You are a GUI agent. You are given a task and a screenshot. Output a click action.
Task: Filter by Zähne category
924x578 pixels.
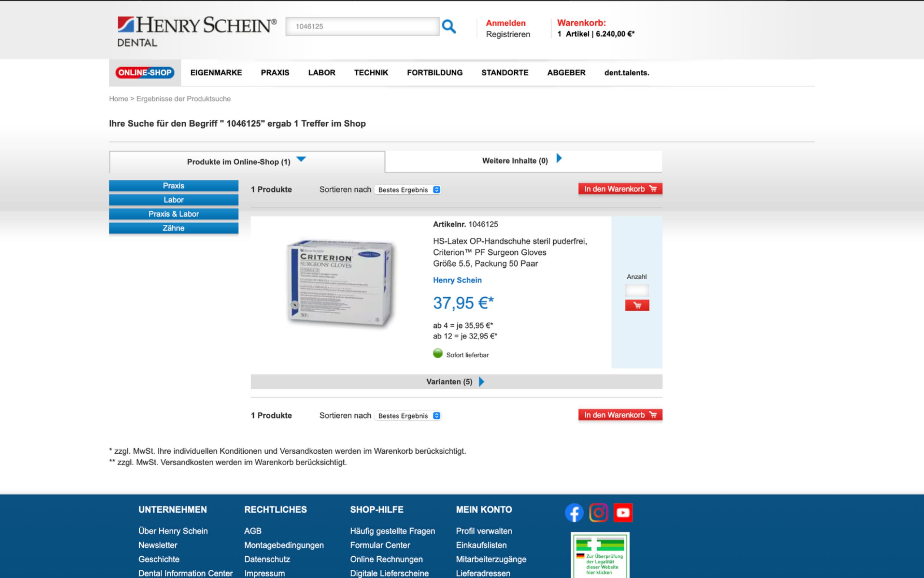click(174, 228)
